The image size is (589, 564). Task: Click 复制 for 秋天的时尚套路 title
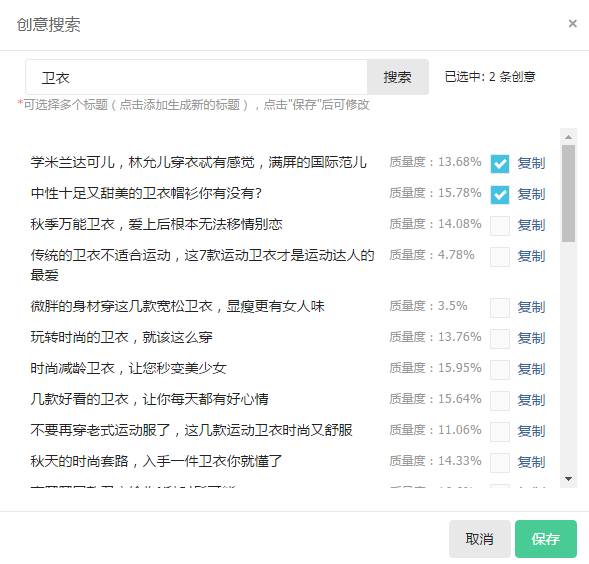point(531,462)
